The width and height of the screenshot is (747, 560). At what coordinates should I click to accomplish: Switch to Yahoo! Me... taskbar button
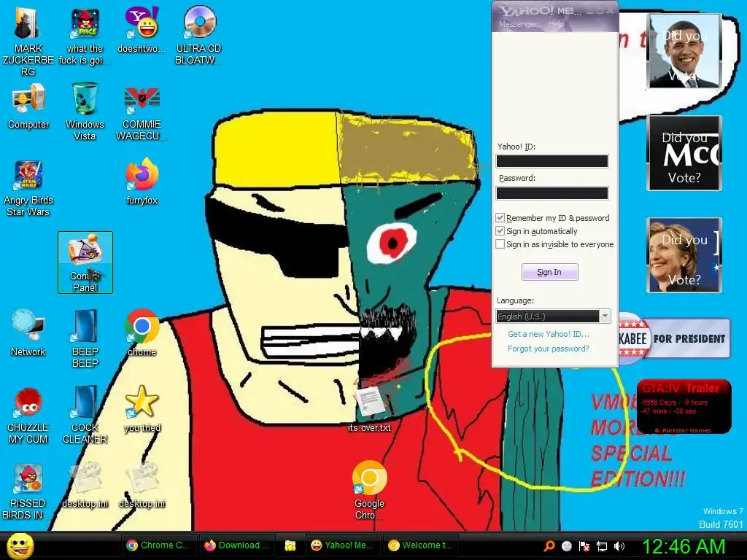[x=341, y=545]
